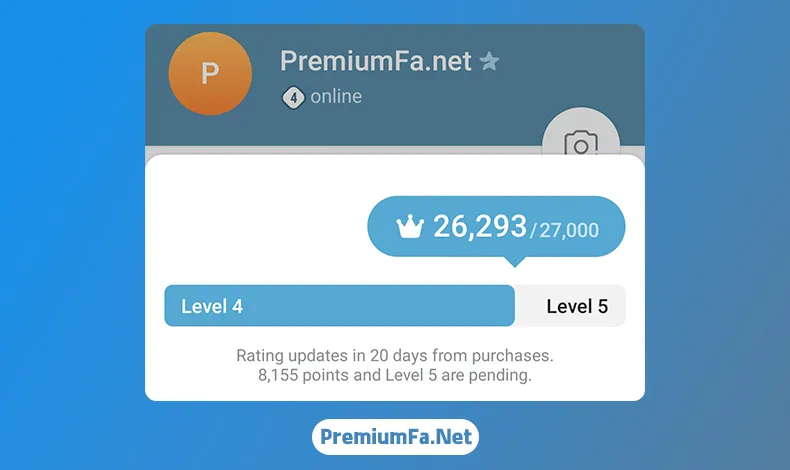Screen dimensions: 790x470
Task: Click the Level 4 label text
Action: [x=212, y=306]
